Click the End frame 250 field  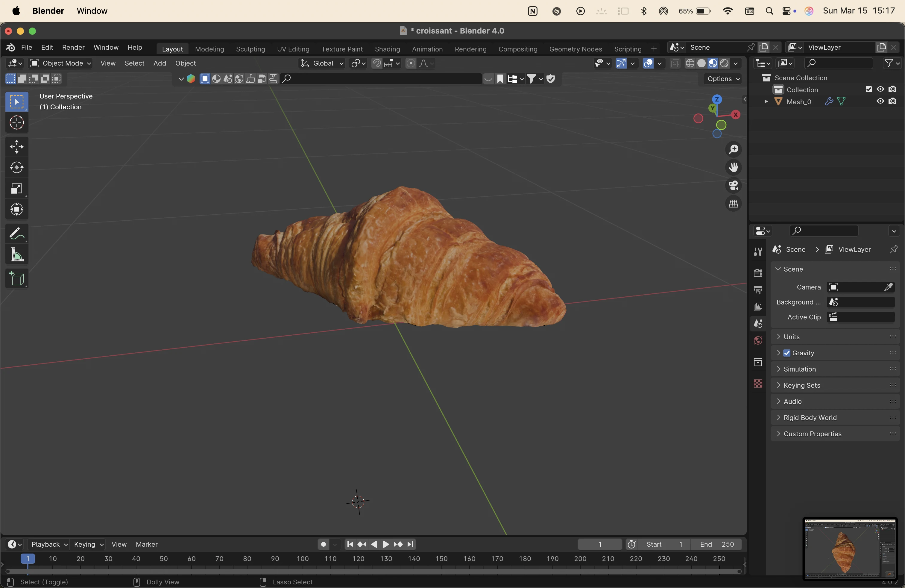[717, 544]
